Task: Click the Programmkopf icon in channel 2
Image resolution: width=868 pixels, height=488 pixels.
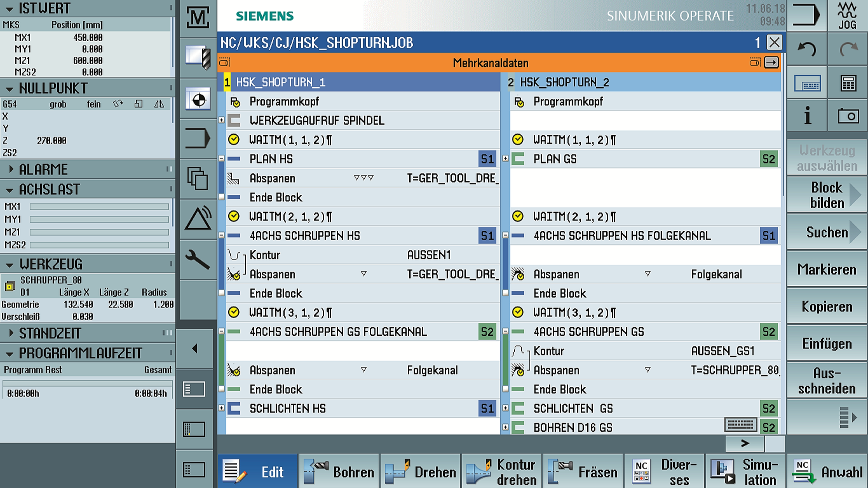Action: pyautogui.click(x=518, y=102)
